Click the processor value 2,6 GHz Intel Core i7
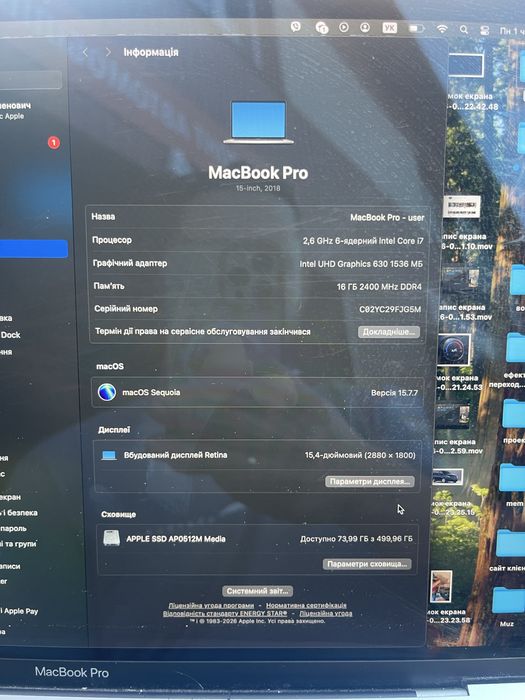Image resolution: width=525 pixels, height=700 pixels. click(x=363, y=241)
